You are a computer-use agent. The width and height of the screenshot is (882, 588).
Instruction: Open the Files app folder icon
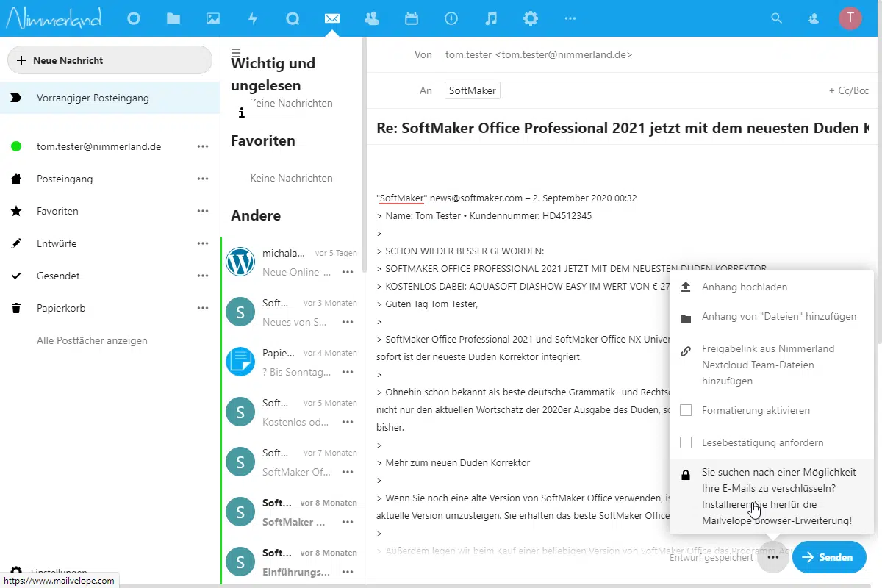point(173,18)
